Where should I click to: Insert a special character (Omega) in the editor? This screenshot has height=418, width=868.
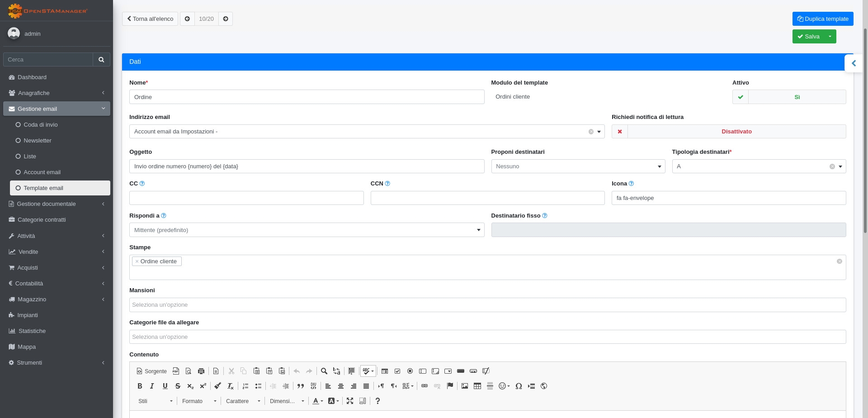click(x=519, y=386)
